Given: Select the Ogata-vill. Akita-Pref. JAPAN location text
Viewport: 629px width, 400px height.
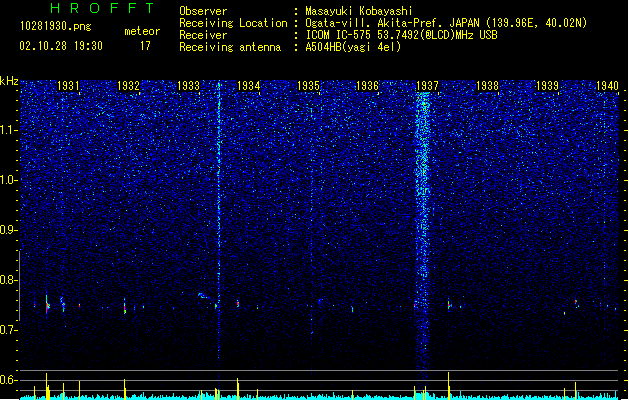Looking at the screenshot, I should point(446,23).
